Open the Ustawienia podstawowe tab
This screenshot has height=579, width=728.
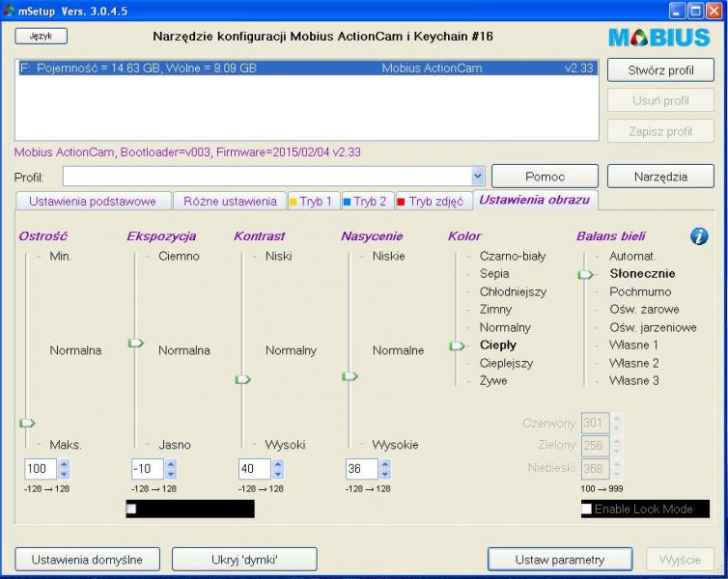[x=93, y=202]
